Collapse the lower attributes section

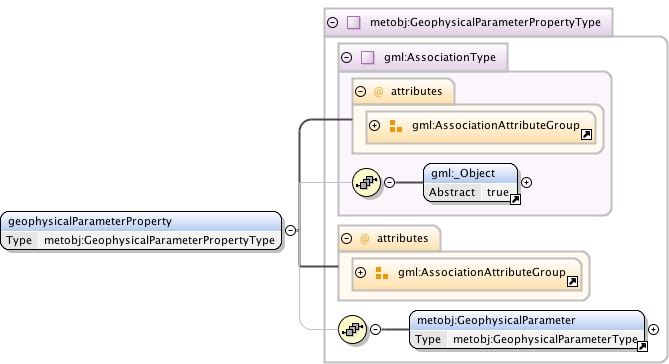tap(346, 238)
